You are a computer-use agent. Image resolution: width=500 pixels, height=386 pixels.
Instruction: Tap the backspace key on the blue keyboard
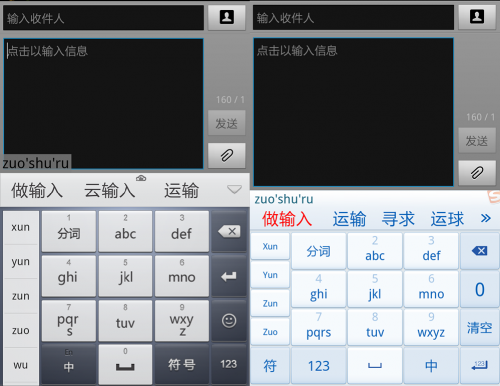click(480, 251)
